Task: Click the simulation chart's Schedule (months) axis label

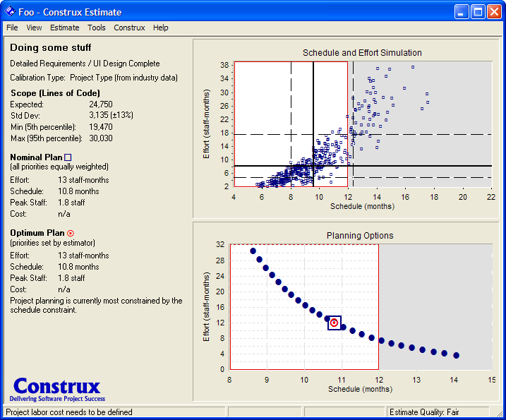Action: click(362, 206)
